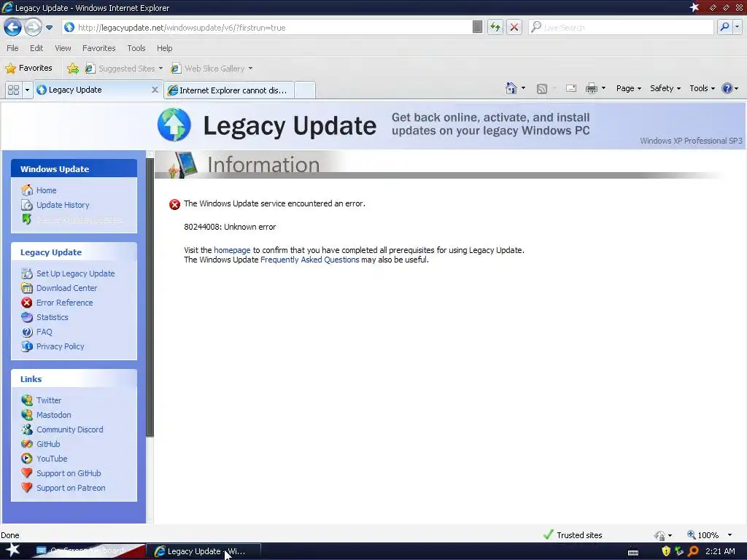
Task: Open the View menu
Action: (x=63, y=48)
